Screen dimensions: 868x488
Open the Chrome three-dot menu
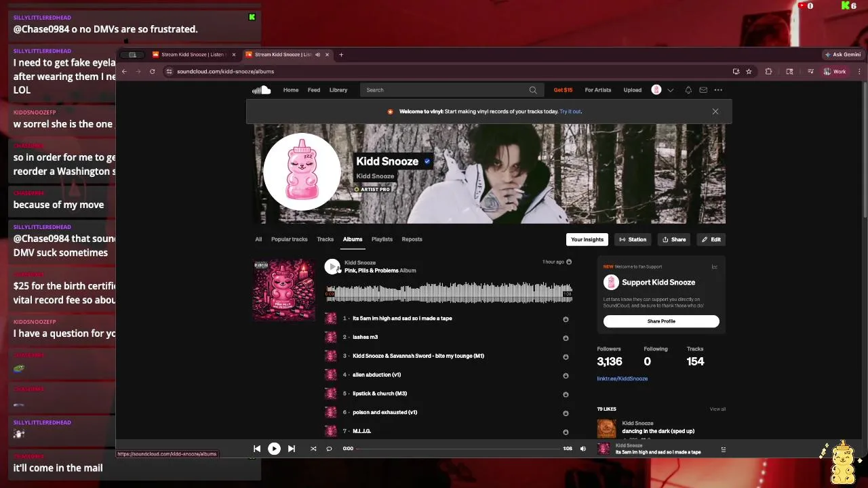[x=859, y=71]
